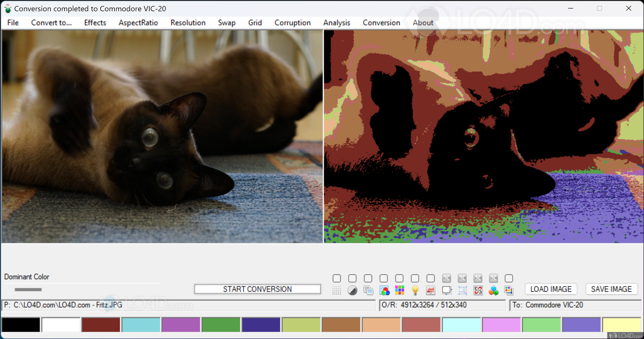Click the black-and-white contrast circle icon
Screen dimensions: 644x339
[x=352, y=290]
